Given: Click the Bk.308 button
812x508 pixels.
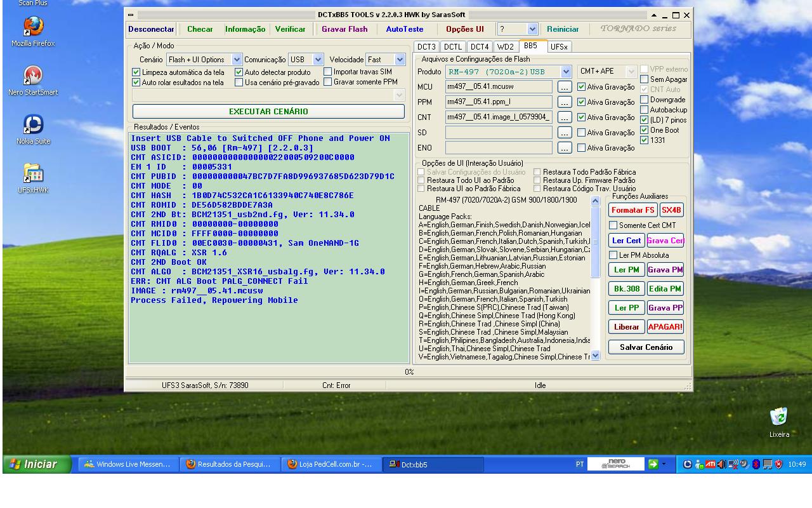Looking at the screenshot, I should 627,289.
